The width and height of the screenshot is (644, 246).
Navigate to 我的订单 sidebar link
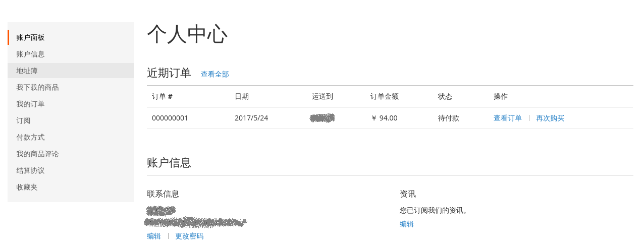click(x=71, y=104)
